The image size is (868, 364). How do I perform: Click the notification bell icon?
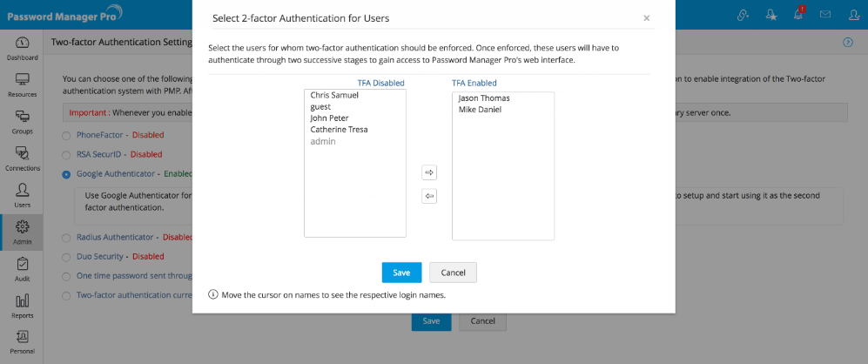pyautogui.click(x=798, y=14)
